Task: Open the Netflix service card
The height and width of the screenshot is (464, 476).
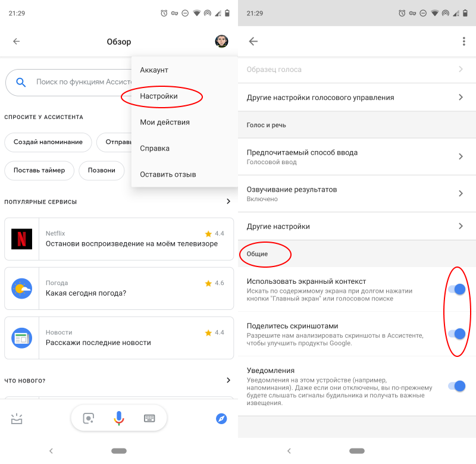Action: pyautogui.click(x=119, y=239)
